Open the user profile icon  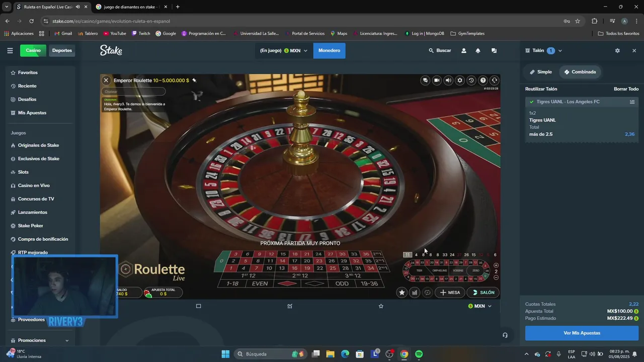464,51
